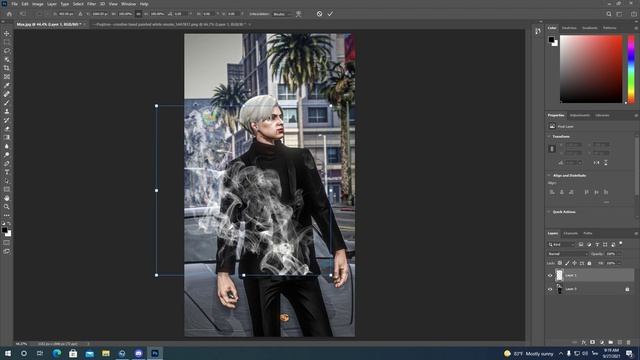Delete layer with the trash icon
The width and height of the screenshot is (640, 360).
click(x=629, y=342)
